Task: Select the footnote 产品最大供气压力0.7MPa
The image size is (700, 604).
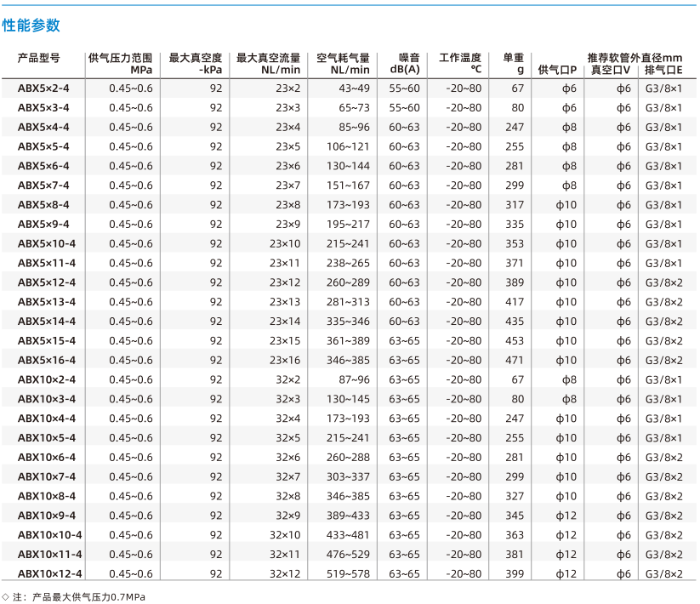Action: coord(88,597)
